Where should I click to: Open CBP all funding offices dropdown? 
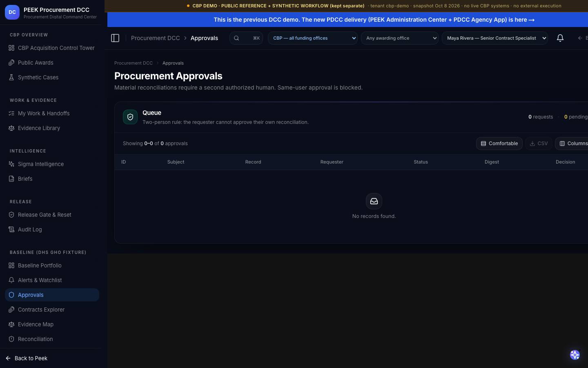pyautogui.click(x=313, y=38)
